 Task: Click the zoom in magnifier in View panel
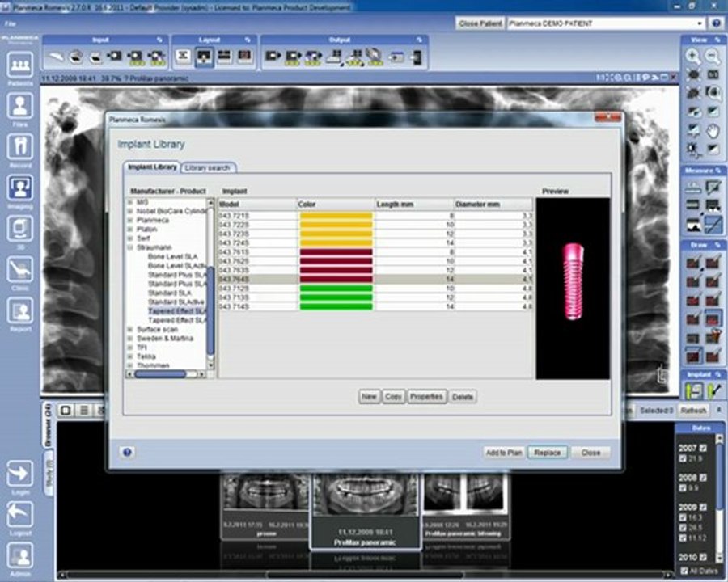coord(693,57)
